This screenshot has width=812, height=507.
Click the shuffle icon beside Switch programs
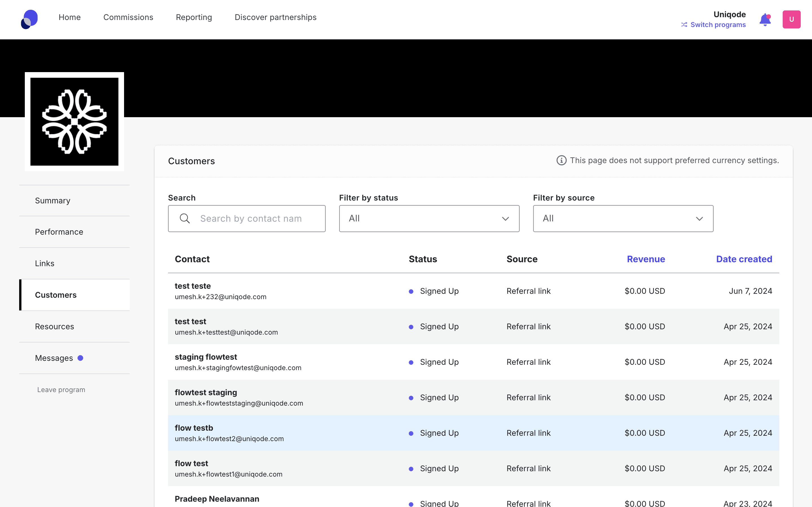684,25
